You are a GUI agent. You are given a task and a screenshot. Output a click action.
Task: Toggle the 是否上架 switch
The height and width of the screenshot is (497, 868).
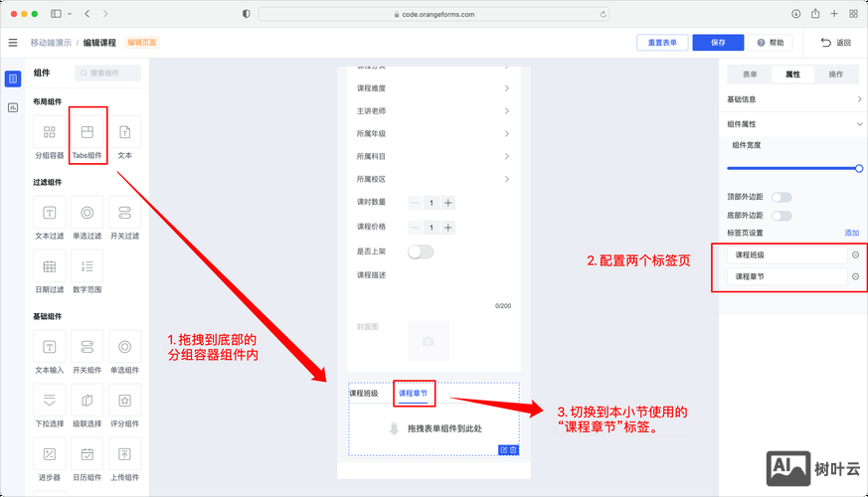421,251
